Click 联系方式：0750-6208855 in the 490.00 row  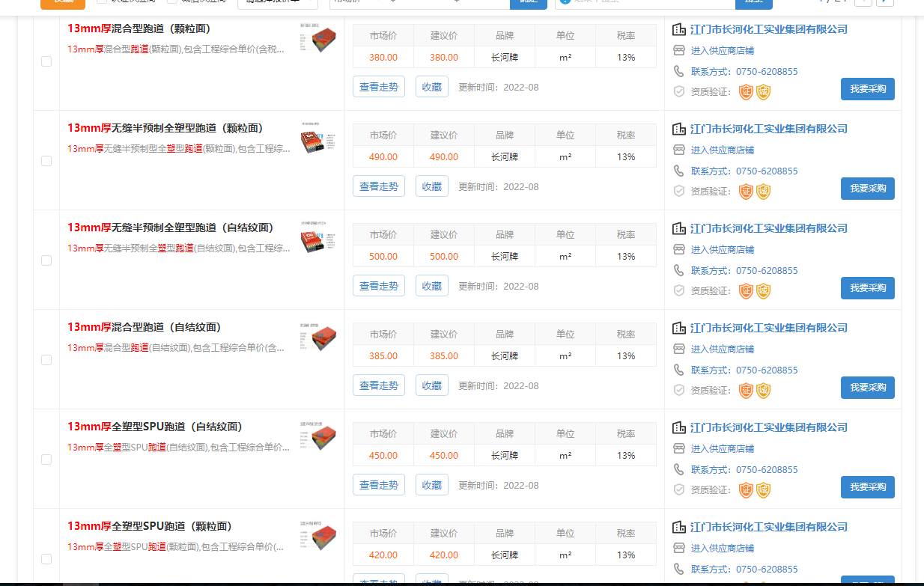tap(744, 171)
